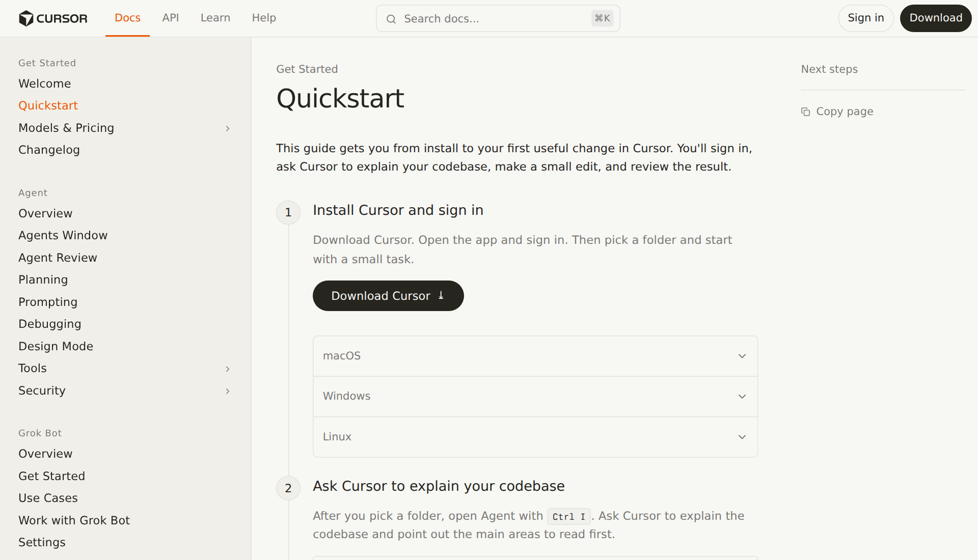Click the Get Started breadcrumb above title

coord(307,69)
